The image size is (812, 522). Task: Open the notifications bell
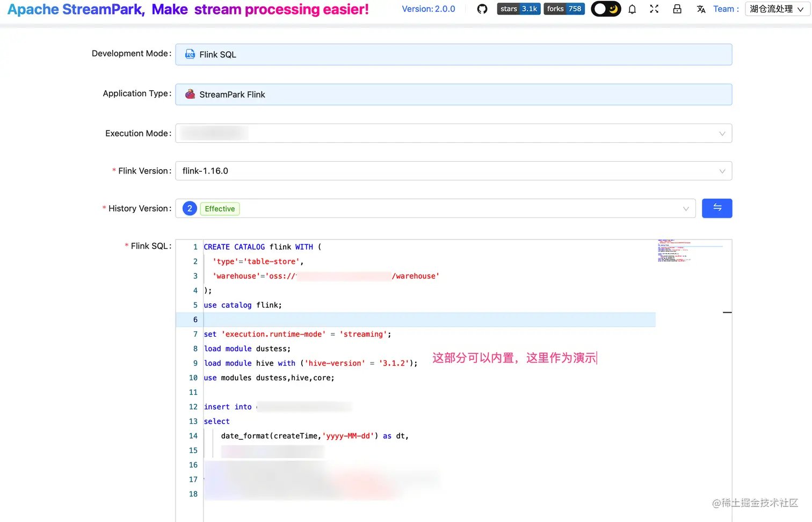[x=632, y=9]
